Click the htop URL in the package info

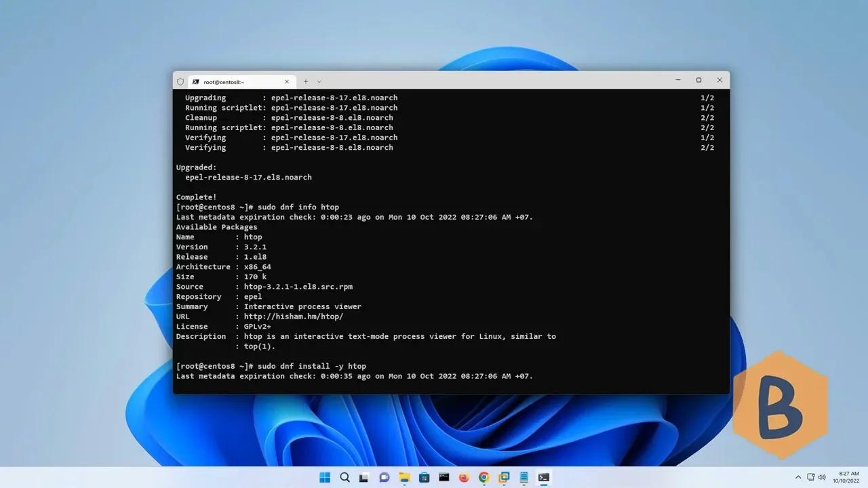pos(292,316)
